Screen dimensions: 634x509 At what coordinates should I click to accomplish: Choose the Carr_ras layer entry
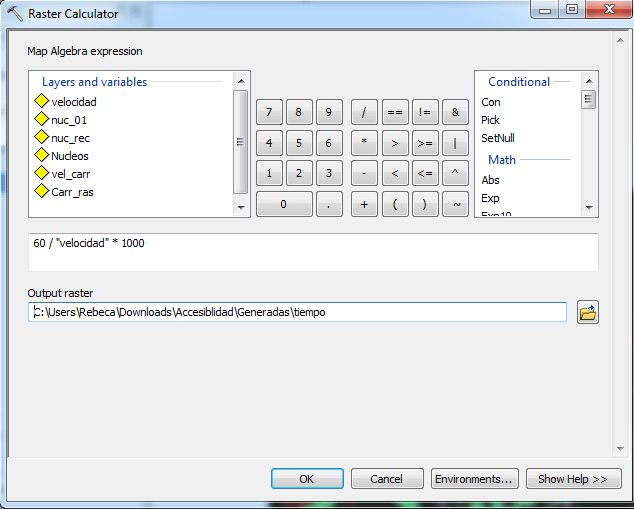click(72, 192)
